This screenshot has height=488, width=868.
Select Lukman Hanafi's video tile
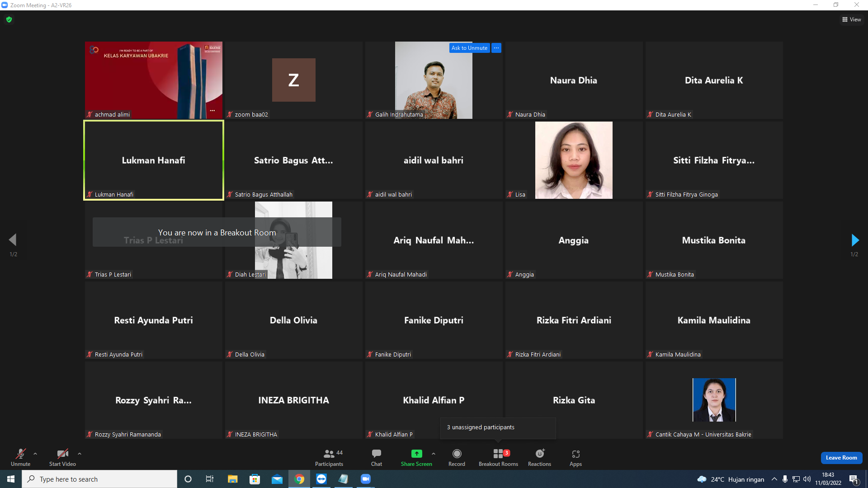tap(154, 160)
